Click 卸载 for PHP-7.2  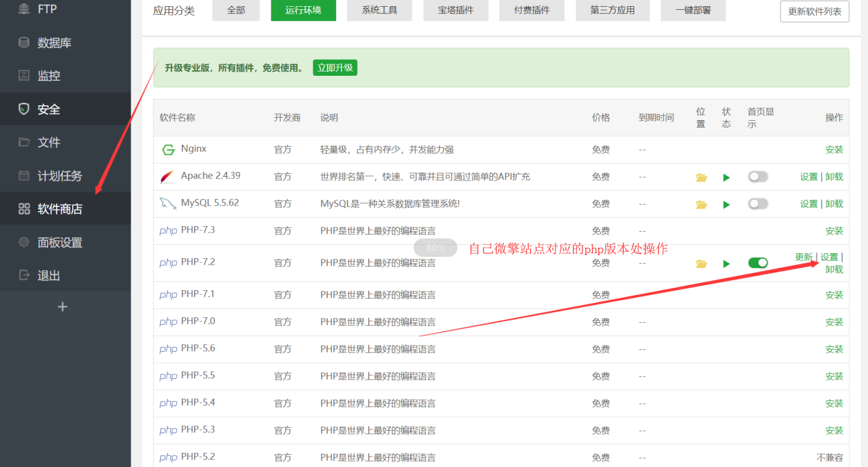point(834,269)
